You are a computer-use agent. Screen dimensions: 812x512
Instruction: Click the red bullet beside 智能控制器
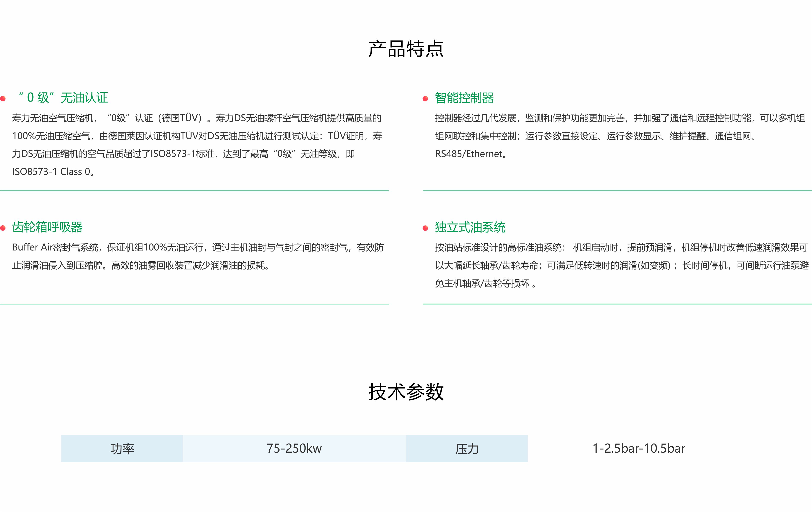pos(425,99)
